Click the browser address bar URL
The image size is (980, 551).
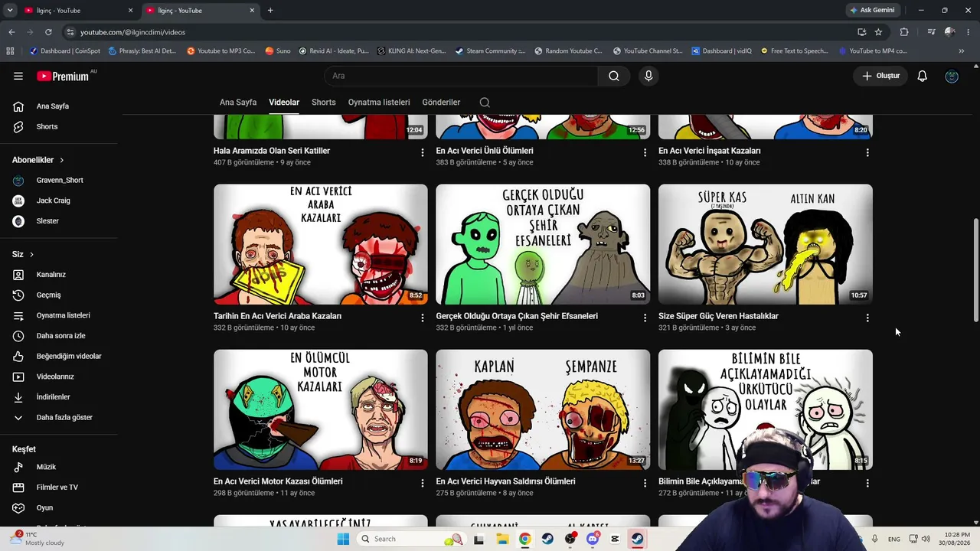pyautogui.click(x=132, y=32)
